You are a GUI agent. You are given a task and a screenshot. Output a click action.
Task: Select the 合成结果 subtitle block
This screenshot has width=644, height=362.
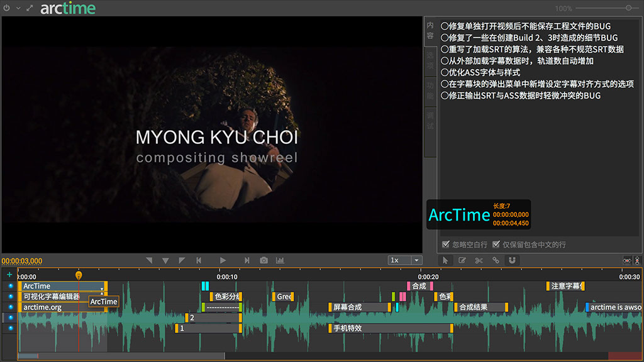(x=481, y=307)
